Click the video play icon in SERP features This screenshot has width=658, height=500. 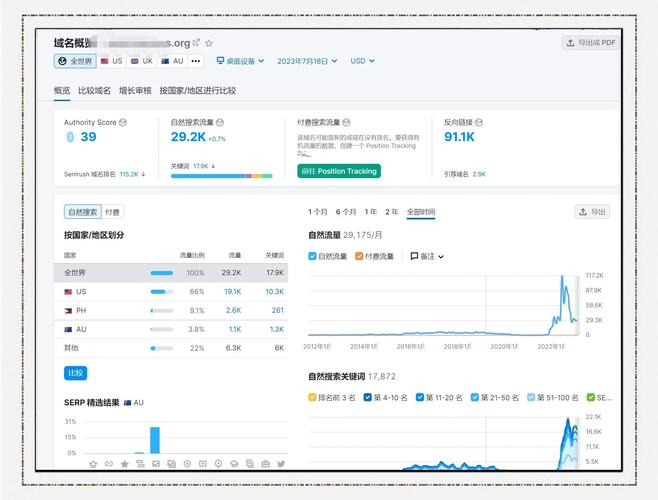[187, 464]
